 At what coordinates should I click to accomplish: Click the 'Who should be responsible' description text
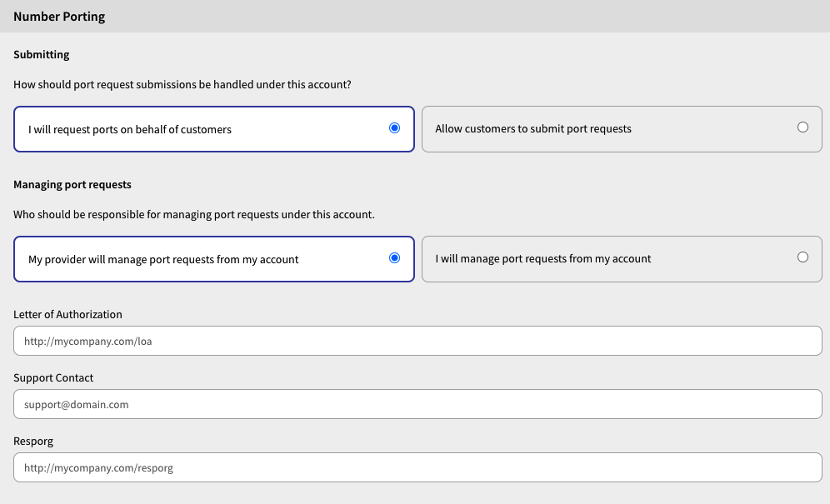tap(193, 214)
